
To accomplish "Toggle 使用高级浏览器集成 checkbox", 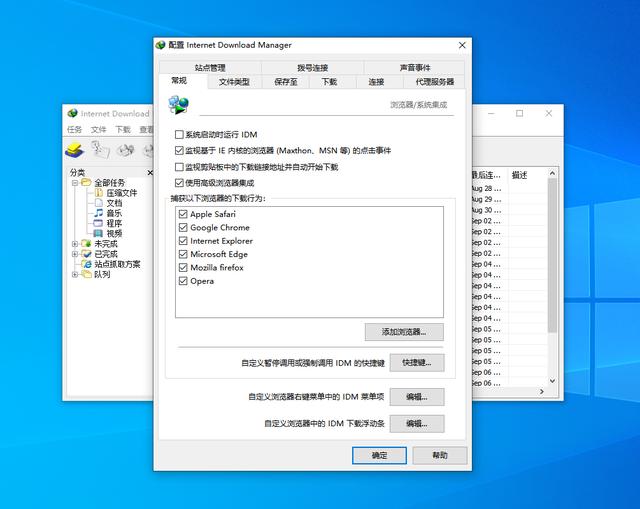I will coord(179,183).
